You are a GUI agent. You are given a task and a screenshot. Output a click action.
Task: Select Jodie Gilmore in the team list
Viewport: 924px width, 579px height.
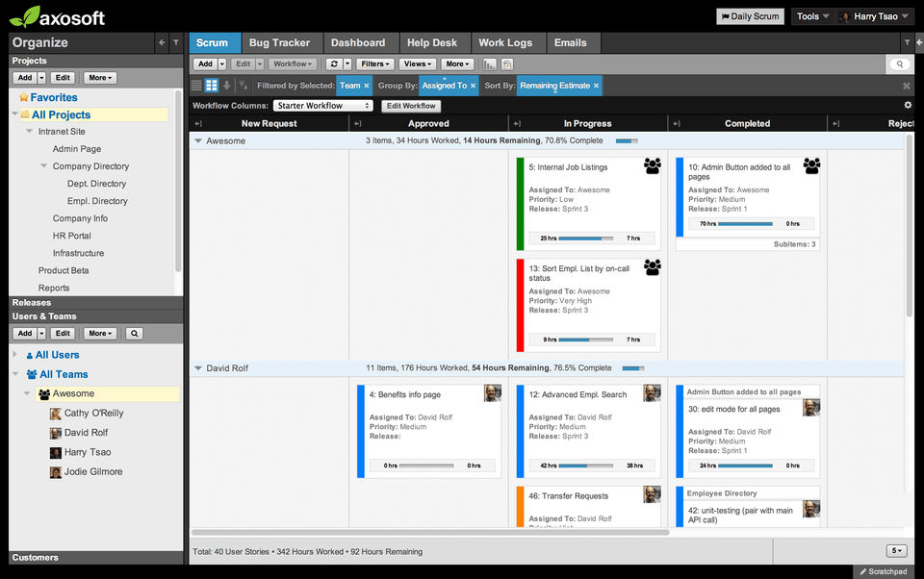coord(93,472)
